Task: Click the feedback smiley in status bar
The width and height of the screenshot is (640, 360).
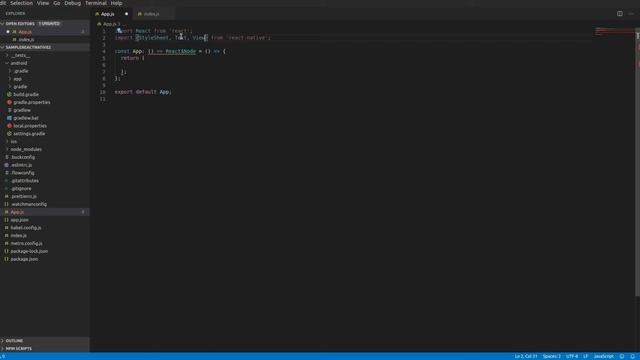Action: 622,356
